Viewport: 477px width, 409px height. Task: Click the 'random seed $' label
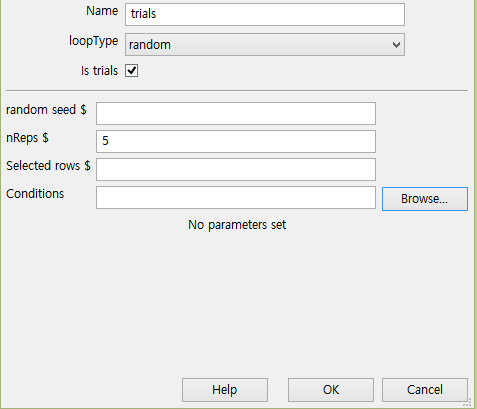tap(46, 110)
